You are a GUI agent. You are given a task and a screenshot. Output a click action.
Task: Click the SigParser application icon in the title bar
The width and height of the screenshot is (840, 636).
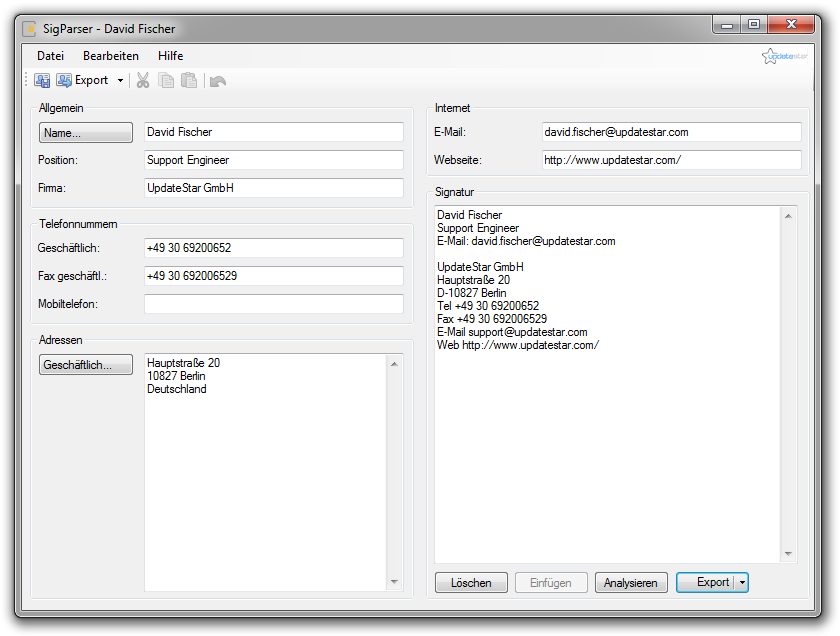click(x=31, y=28)
